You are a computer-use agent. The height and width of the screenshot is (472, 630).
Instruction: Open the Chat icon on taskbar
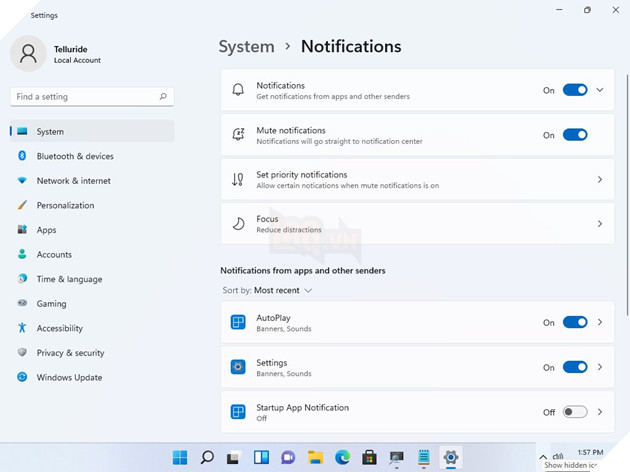pos(288,457)
